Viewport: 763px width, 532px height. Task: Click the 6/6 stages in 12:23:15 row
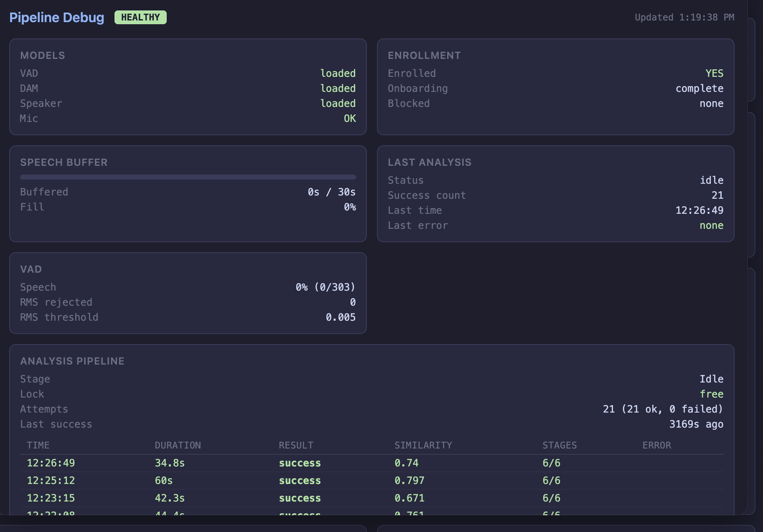coord(551,498)
